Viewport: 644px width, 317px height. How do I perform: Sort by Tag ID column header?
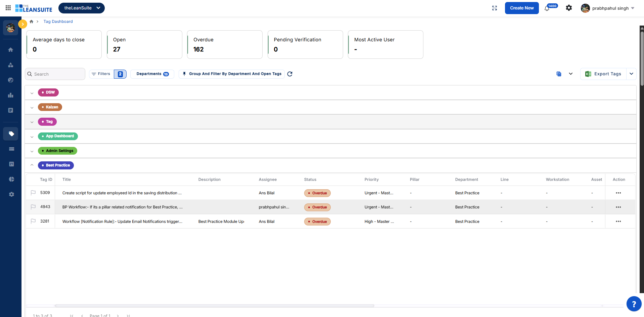click(x=46, y=180)
